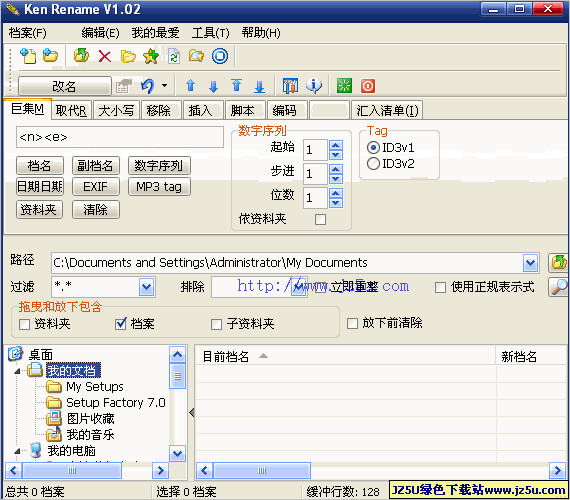
Task: Select ID3v1 radio button
Action: (x=373, y=148)
